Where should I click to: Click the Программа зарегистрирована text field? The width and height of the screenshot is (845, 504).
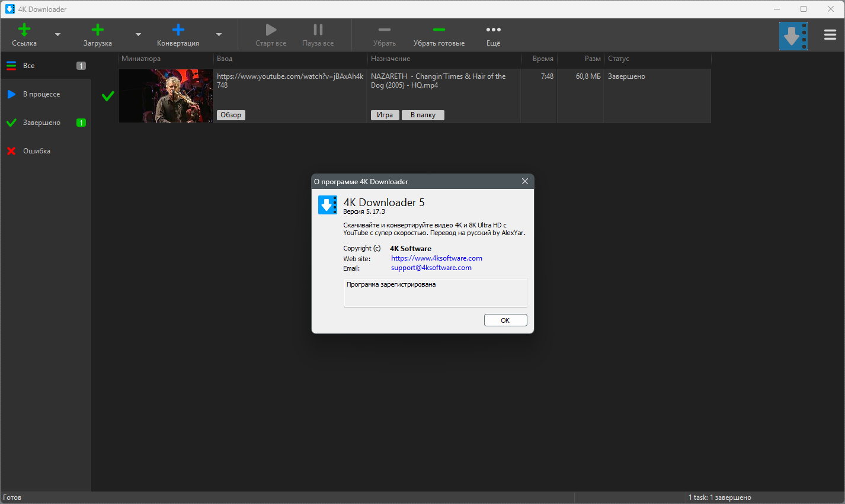pos(436,293)
